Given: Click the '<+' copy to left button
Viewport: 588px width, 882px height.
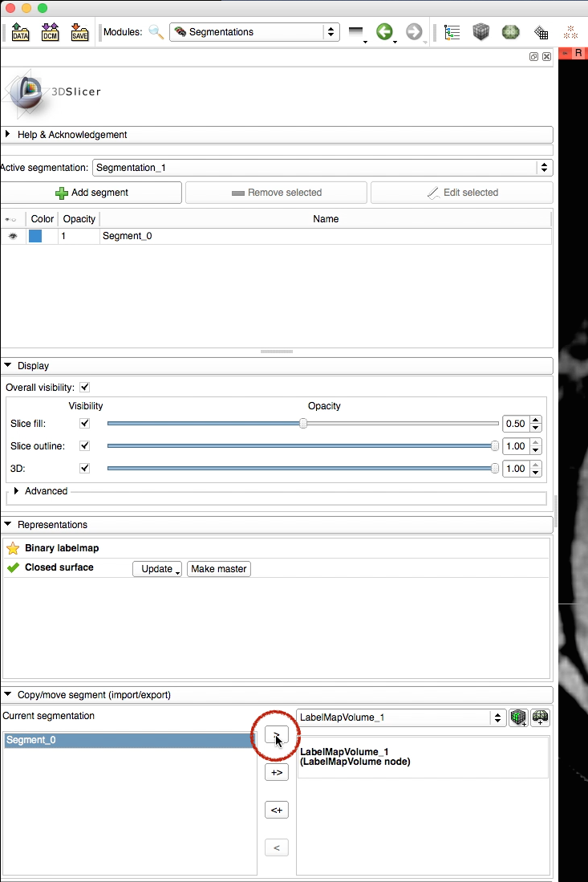Looking at the screenshot, I should point(277,810).
